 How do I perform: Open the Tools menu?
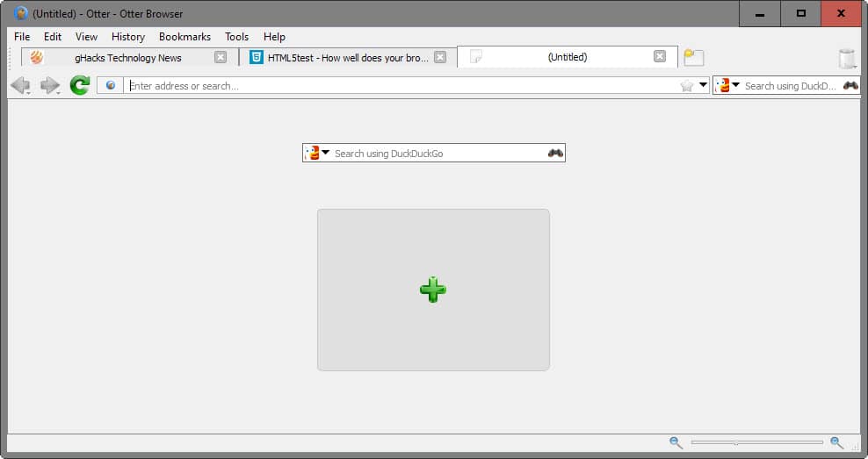point(236,37)
